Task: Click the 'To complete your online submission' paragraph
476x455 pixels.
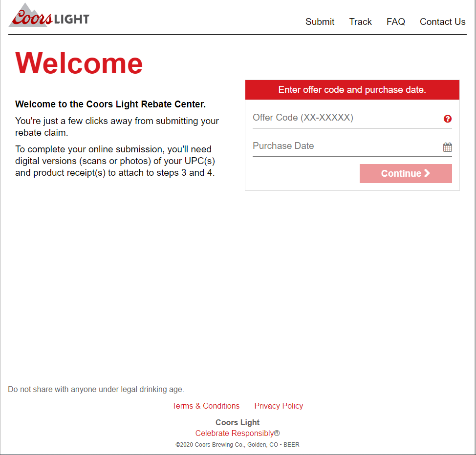Action: (x=115, y=161)
